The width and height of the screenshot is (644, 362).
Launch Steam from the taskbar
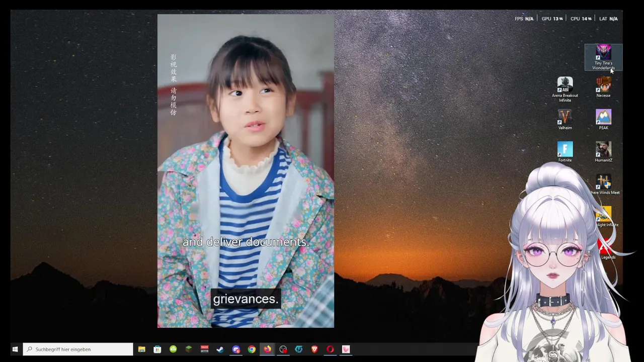click(x=220, y=349)
